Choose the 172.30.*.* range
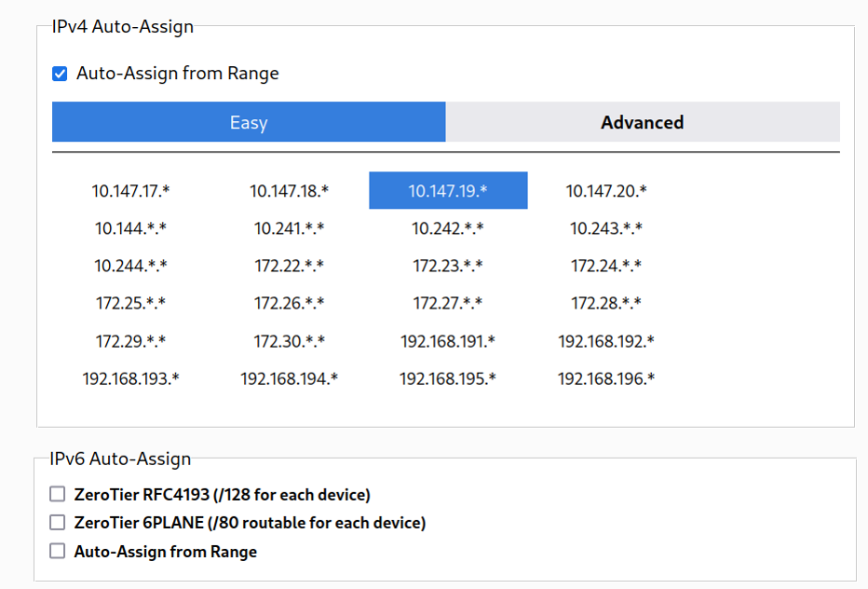Screen dimensions: 868x589 coord(290,341)
